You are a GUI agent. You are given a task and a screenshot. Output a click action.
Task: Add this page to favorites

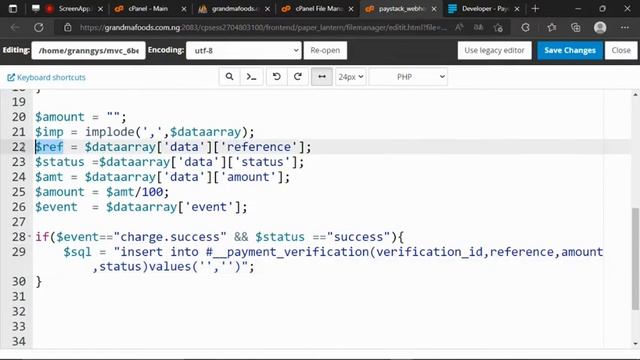pyautogui.click(x=498, y=28)
